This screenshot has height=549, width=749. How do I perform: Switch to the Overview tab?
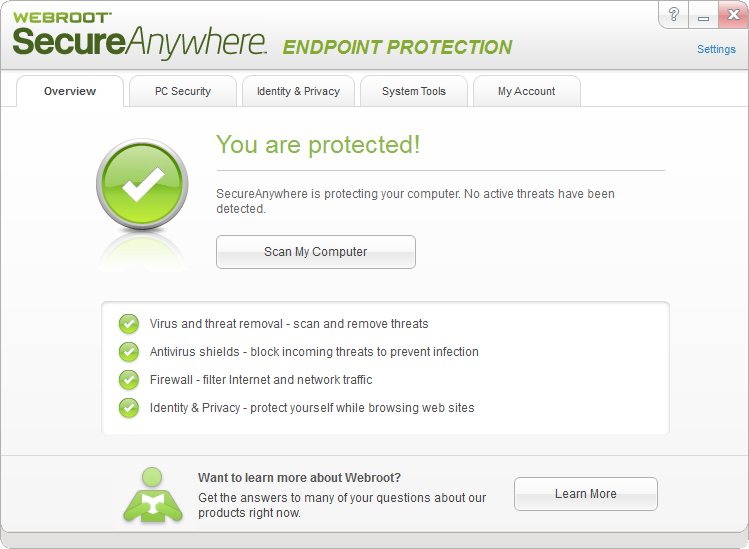(x=70, y=91)
